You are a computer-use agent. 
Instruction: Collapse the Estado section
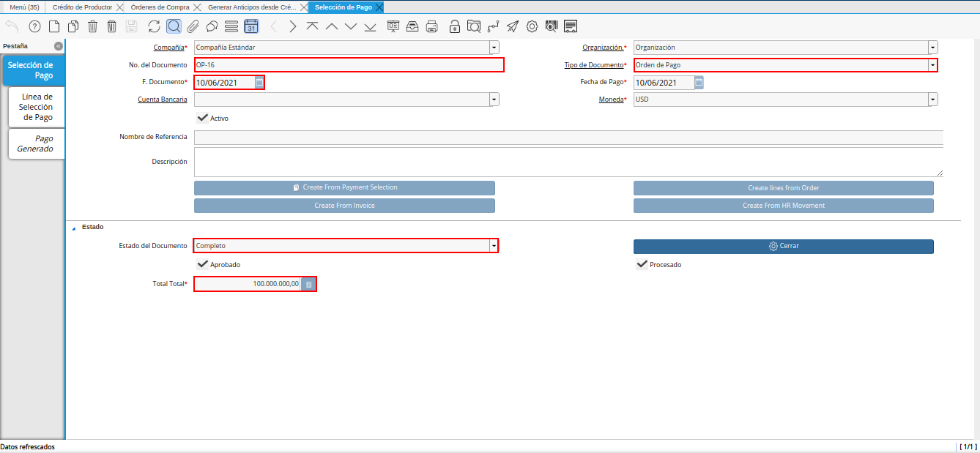tap(73, 228)
